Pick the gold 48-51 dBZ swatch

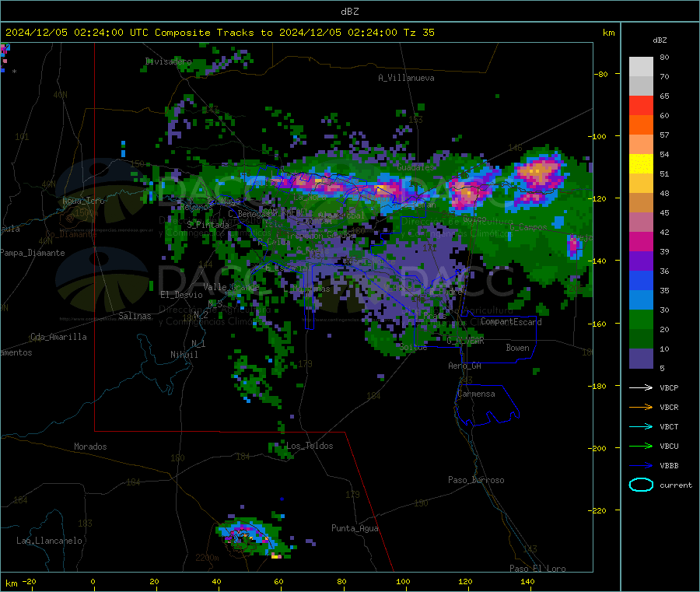coord(641,184)
